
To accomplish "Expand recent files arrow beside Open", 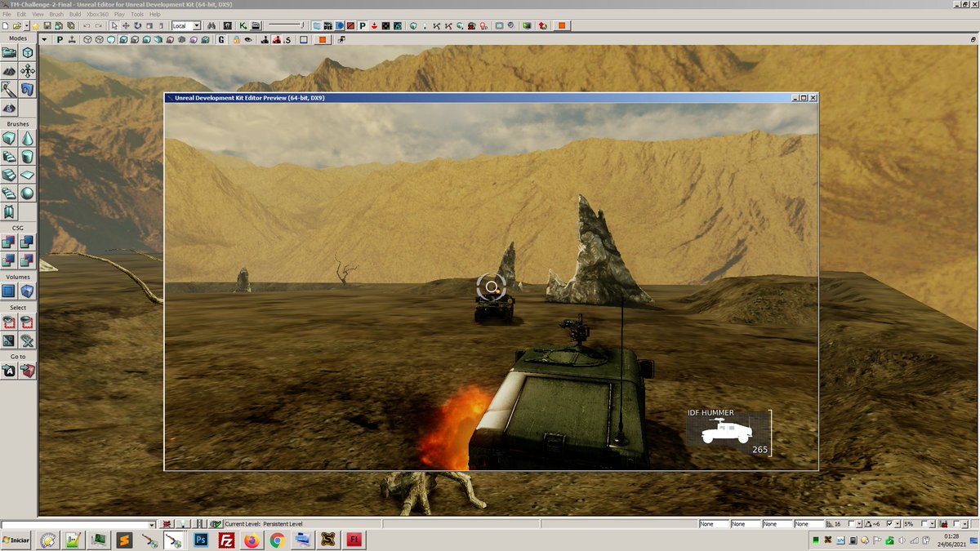I will point(26,26).
